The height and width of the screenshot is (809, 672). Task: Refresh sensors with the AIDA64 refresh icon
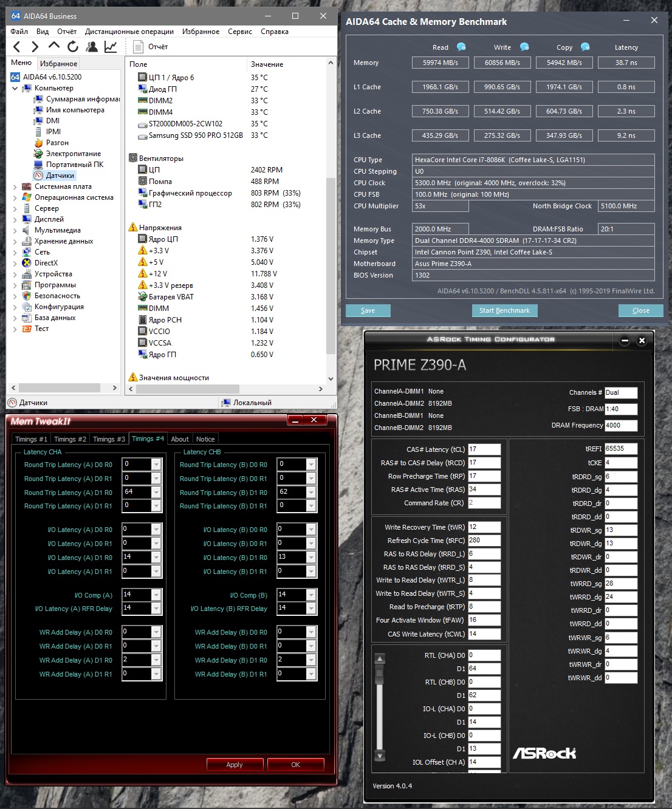(x=73, y=46)
